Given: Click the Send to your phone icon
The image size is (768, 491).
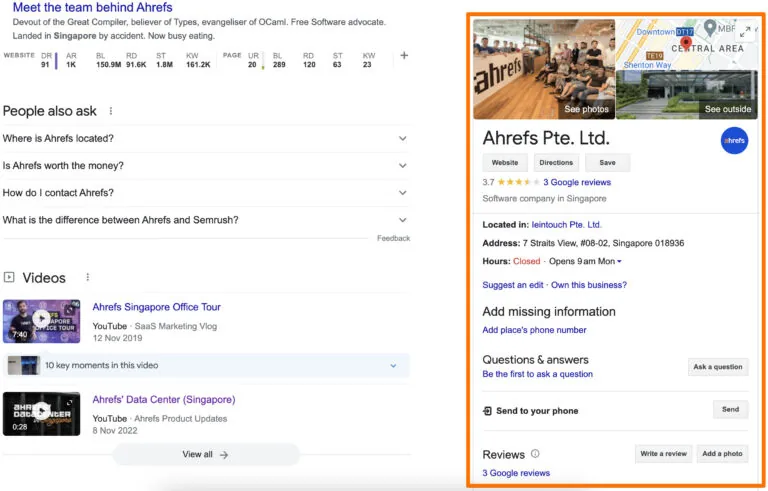Looking at the screenshot, I should pyautogui.click(x=487, y=411).
